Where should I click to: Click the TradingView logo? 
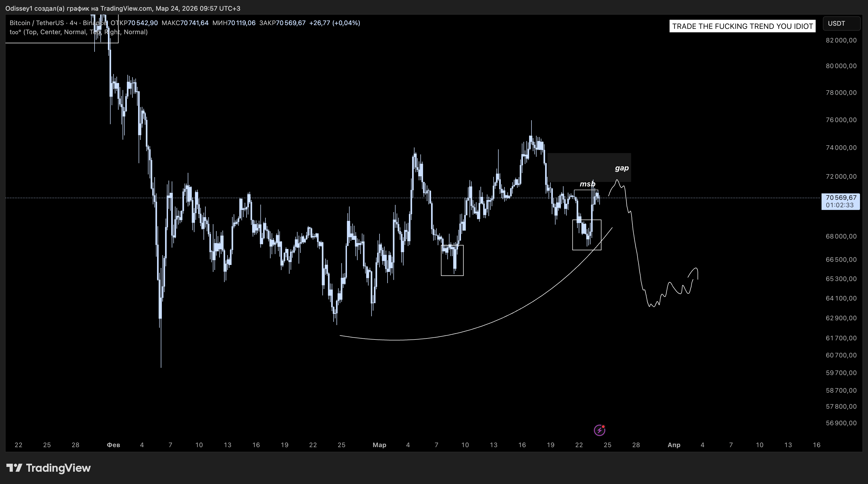click(x=49, y=468)
